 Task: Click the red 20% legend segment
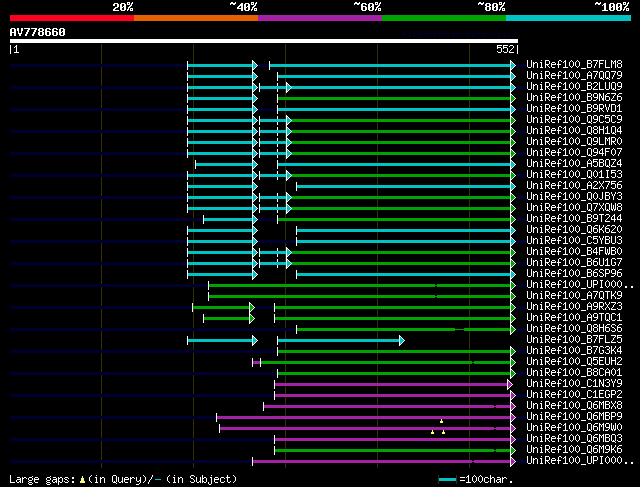pos(72,18)
